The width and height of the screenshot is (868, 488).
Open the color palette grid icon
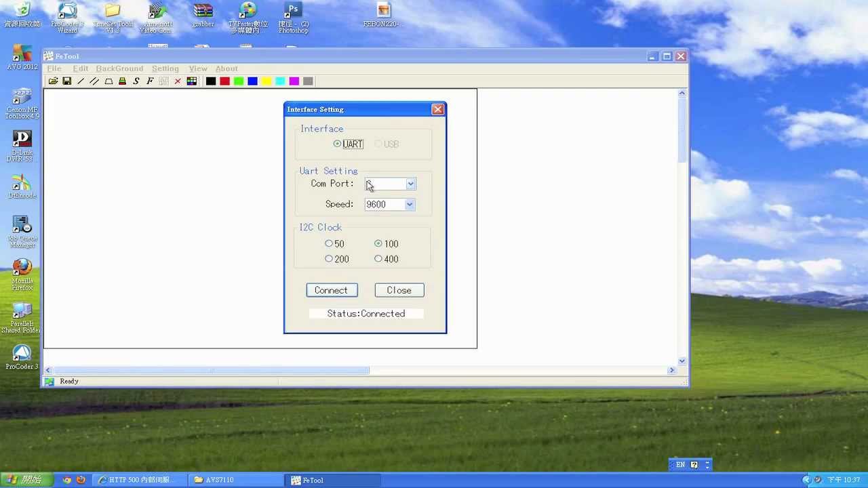[192, 81]
